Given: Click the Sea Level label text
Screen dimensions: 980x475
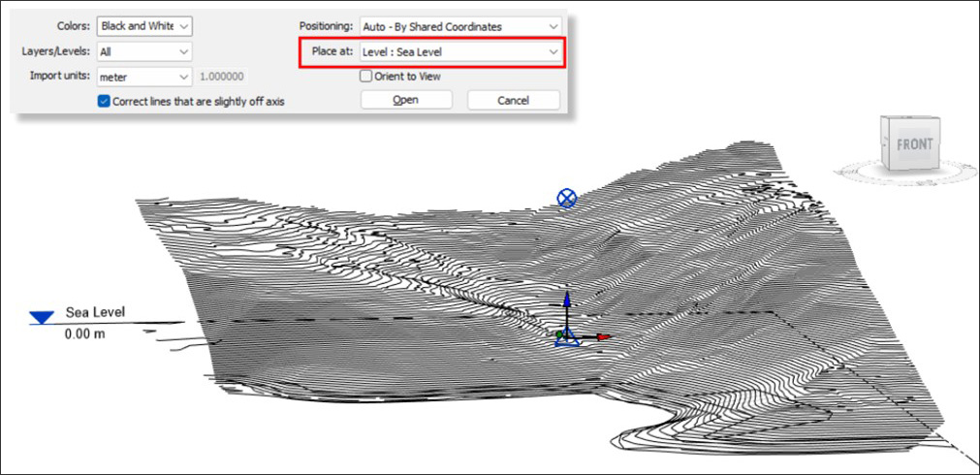Looking at the screenshot, I should point(96,312).
